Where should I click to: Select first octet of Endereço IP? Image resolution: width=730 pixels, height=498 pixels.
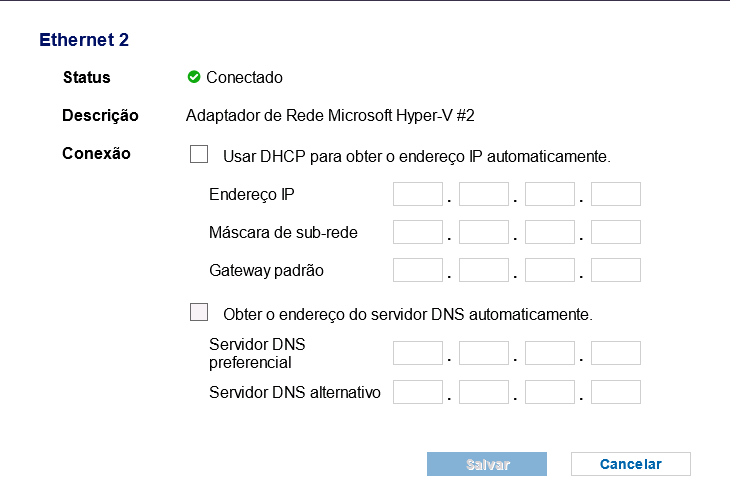[418, 194]
